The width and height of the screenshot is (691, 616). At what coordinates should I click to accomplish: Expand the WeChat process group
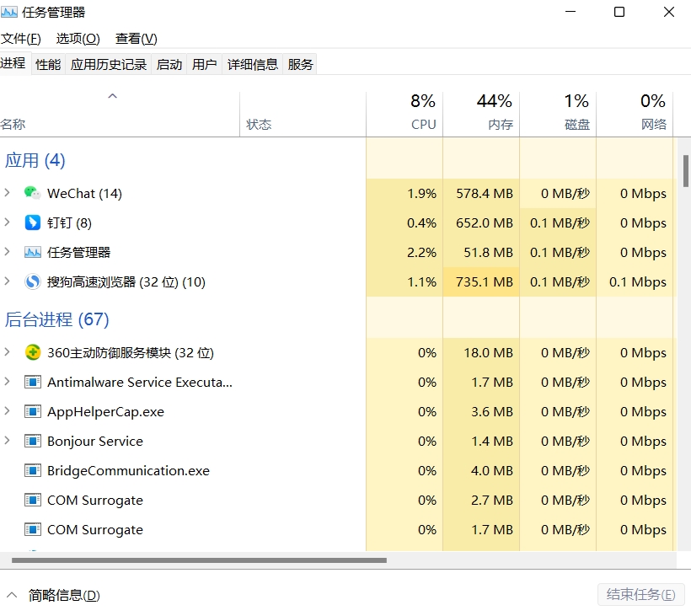click(8, 193)
